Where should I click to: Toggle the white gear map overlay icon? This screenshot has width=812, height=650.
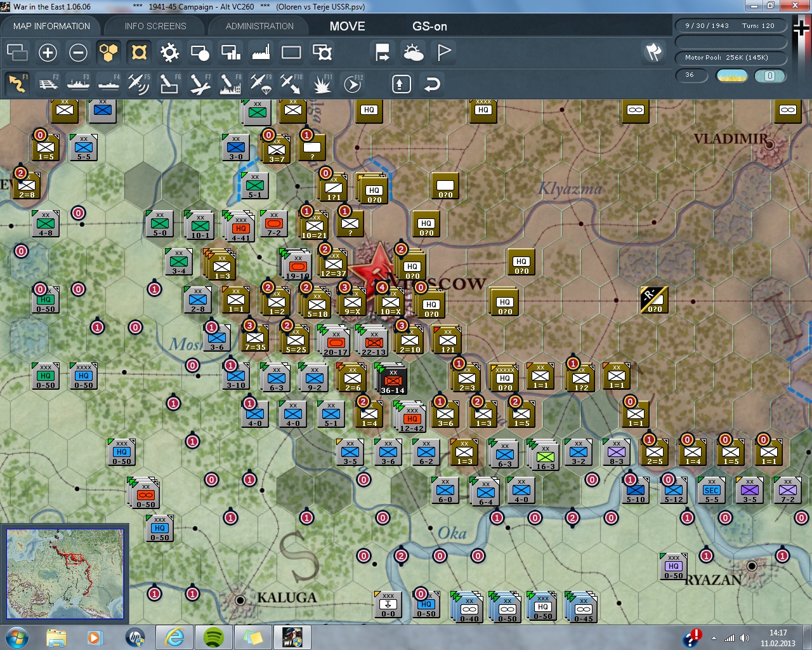169,52
